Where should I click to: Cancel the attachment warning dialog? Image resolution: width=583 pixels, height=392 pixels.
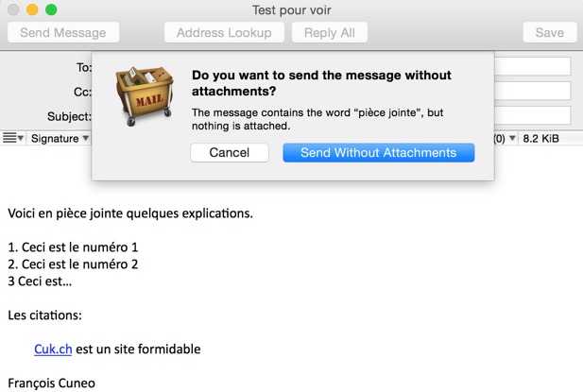tap(230, 153)
